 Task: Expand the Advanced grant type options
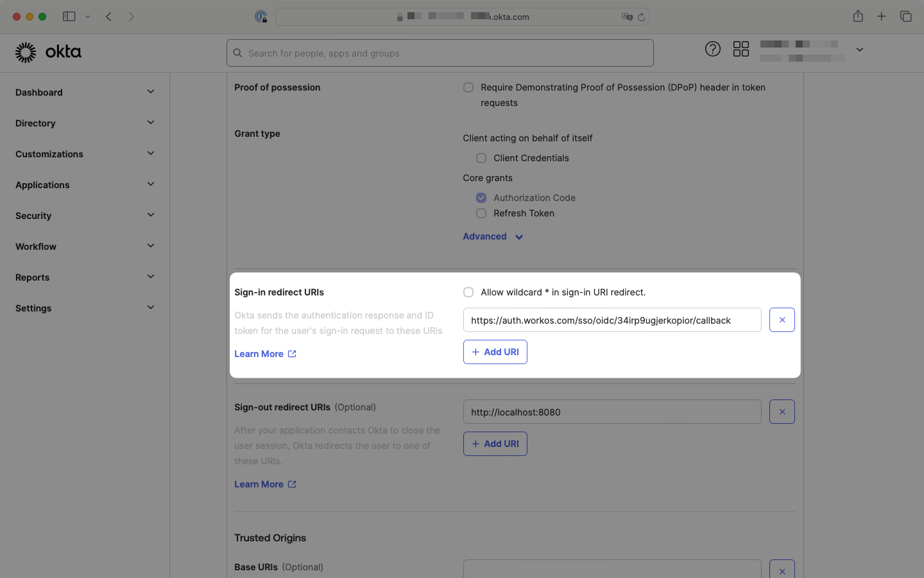tap(492, 236)
